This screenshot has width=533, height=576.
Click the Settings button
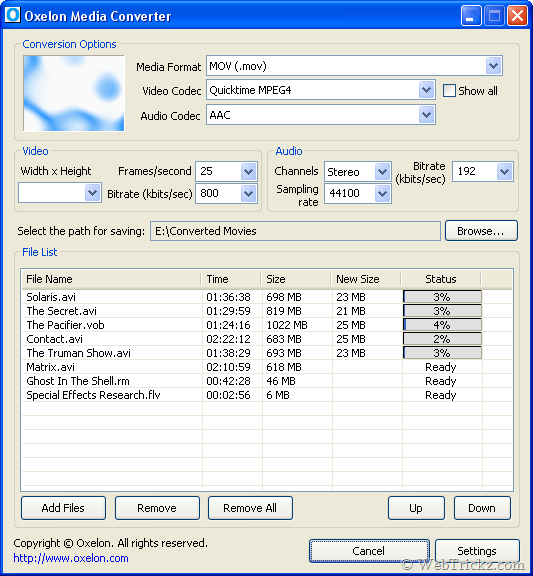477,551
